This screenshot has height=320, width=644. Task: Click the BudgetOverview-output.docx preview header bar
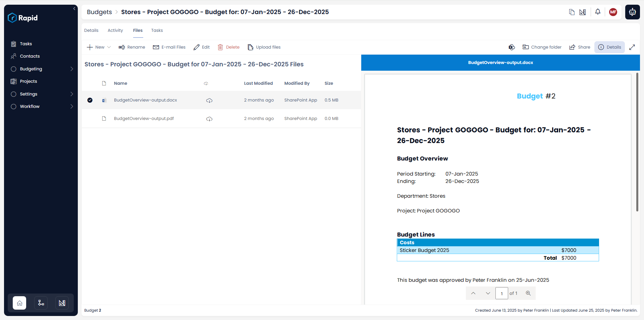[x=500, y=63]
